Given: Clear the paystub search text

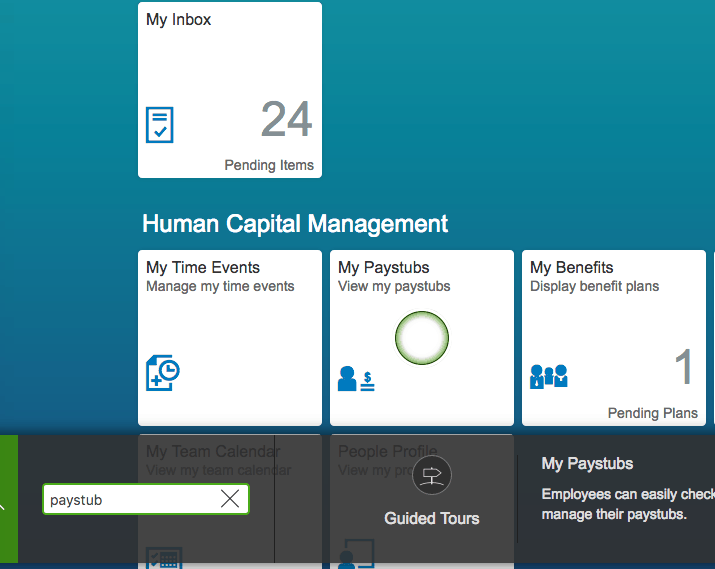Looking at the screenshot, I should (x=230, y=499).
